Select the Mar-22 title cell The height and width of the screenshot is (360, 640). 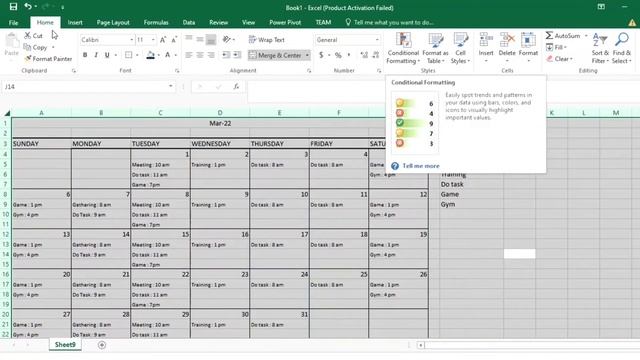click(x=220, y=123)
